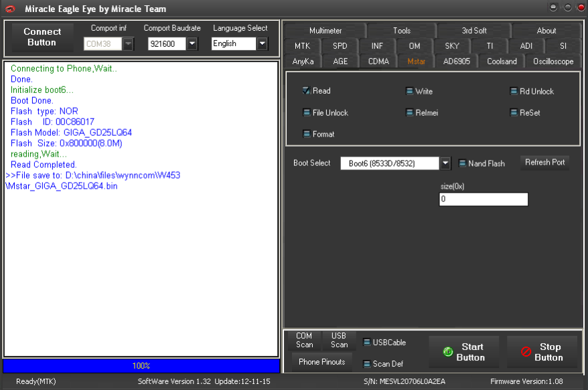The height and width of the screenshot is (390, 588).
Task: Minimize the Miracle Eagle Eye window
Action: [553, 7]
